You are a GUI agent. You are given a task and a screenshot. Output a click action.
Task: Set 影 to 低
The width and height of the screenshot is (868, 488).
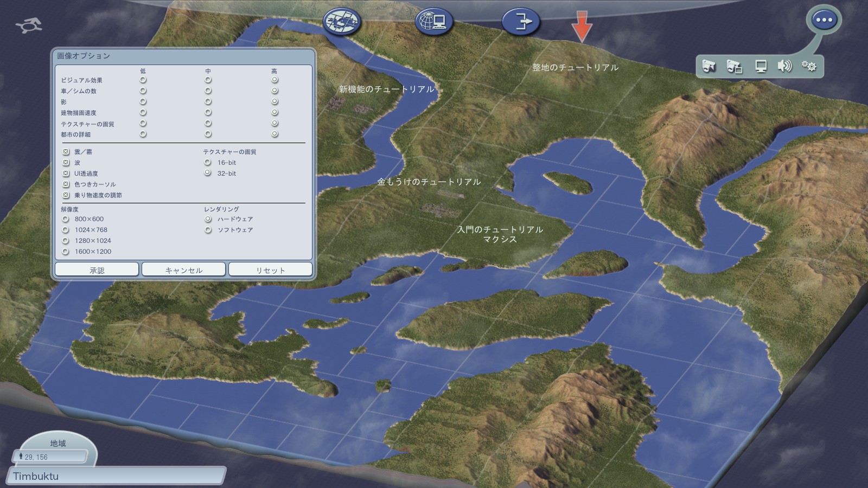143,101
